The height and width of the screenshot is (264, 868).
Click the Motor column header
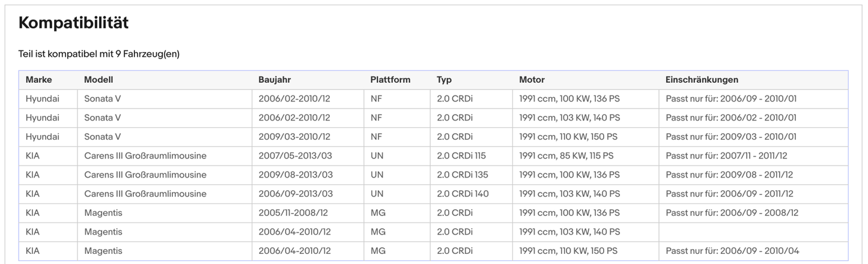[532, 80]
